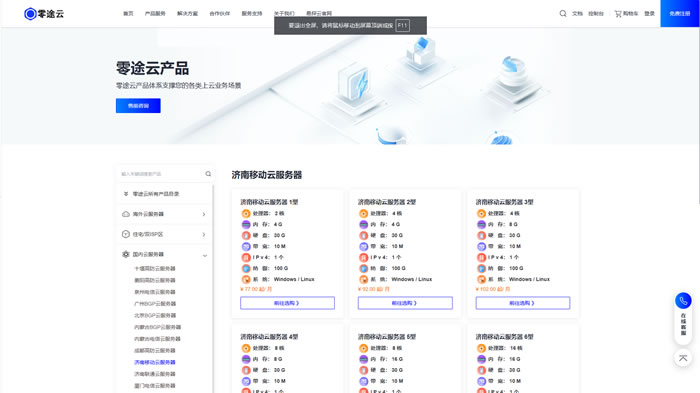The height and width of the screenshot is (393, 700).
Task: Expand the 住宅/双ISP区 category chevron
Action: click(204, 234)
